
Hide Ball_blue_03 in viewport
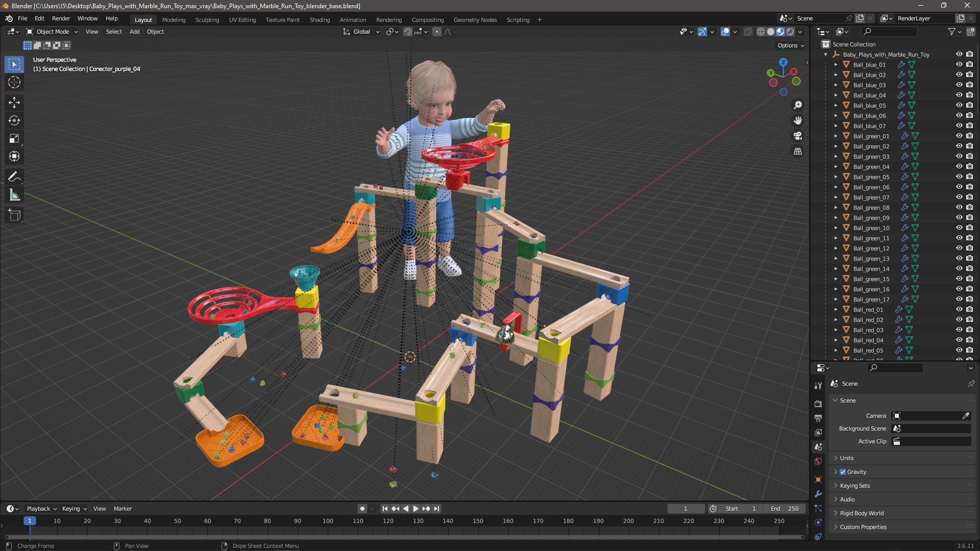click(x=959, y=85)
